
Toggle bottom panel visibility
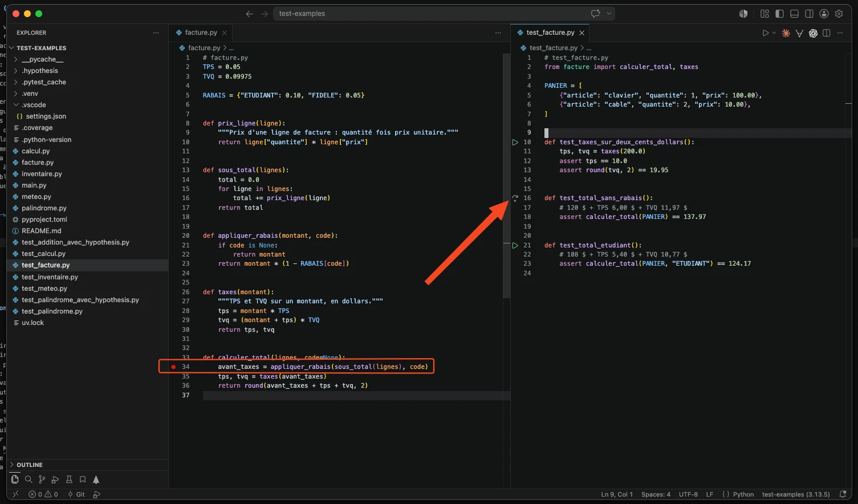pyautogui.click(x=794, y=14)
